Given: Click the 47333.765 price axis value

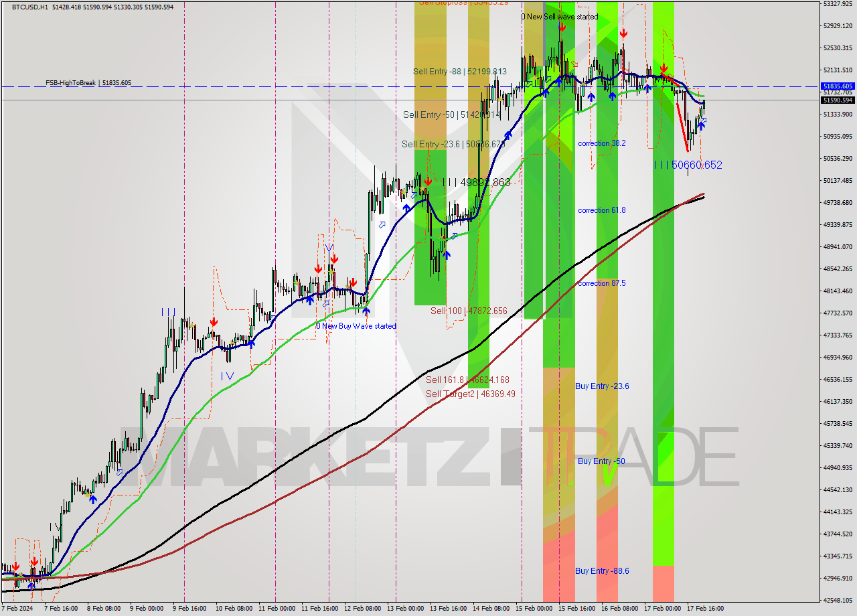Looking at the screenshot, I should (838, 335).
